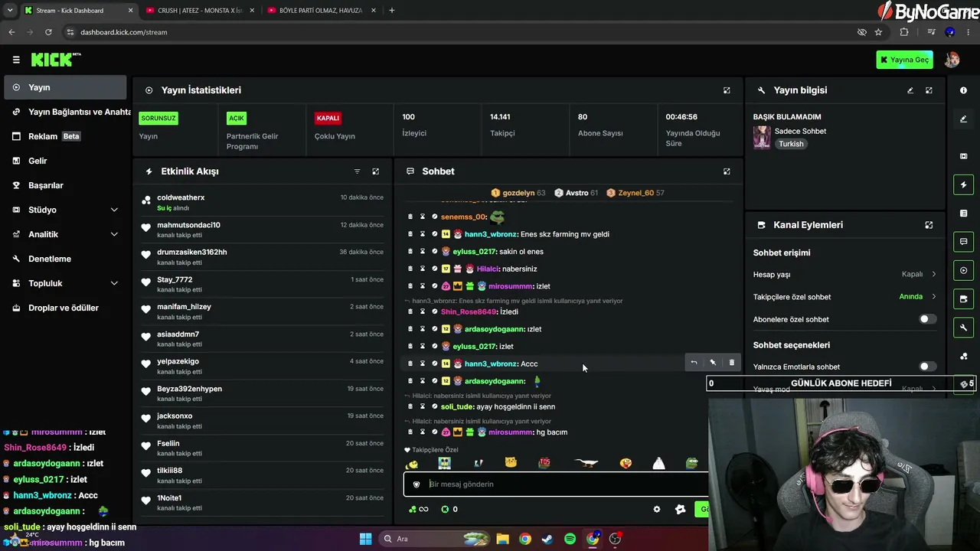This screenshot has height=551, width=980.
Task: Toggle the wrench icon in right sidebar
Action: (963, 328)
